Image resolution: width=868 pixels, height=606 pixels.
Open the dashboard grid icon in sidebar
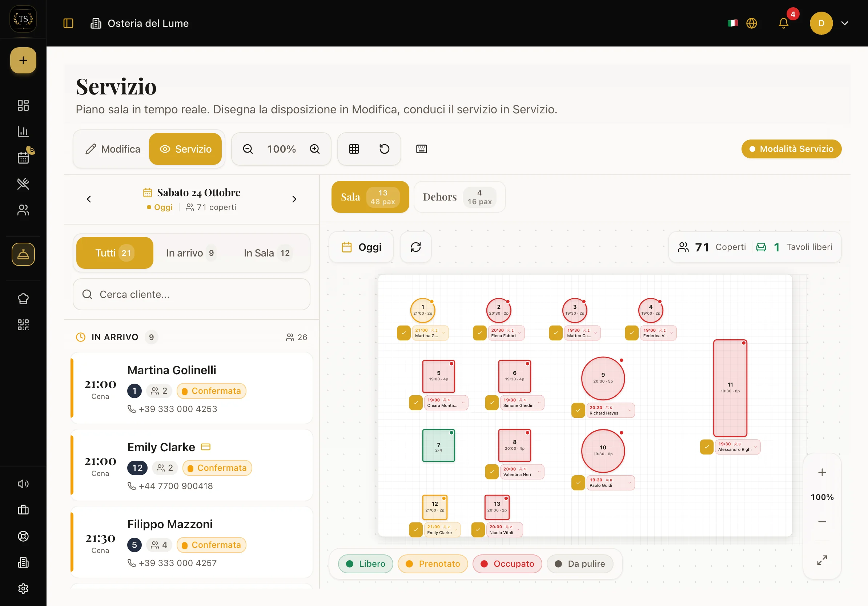click(x=23, y=105)
